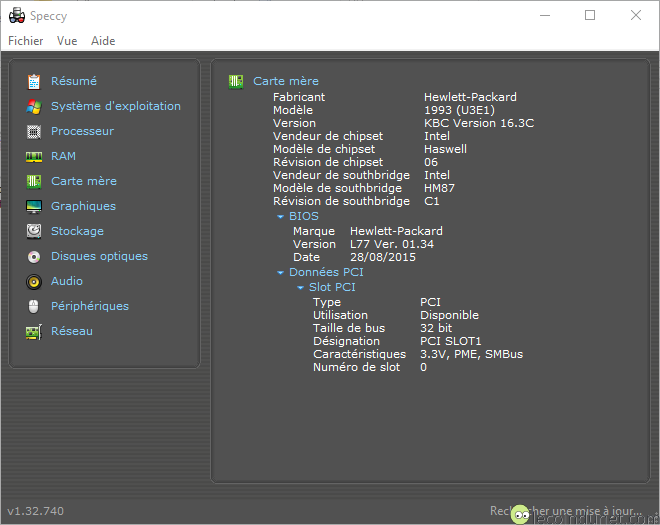Click the Fabricant label

[299, 97]
